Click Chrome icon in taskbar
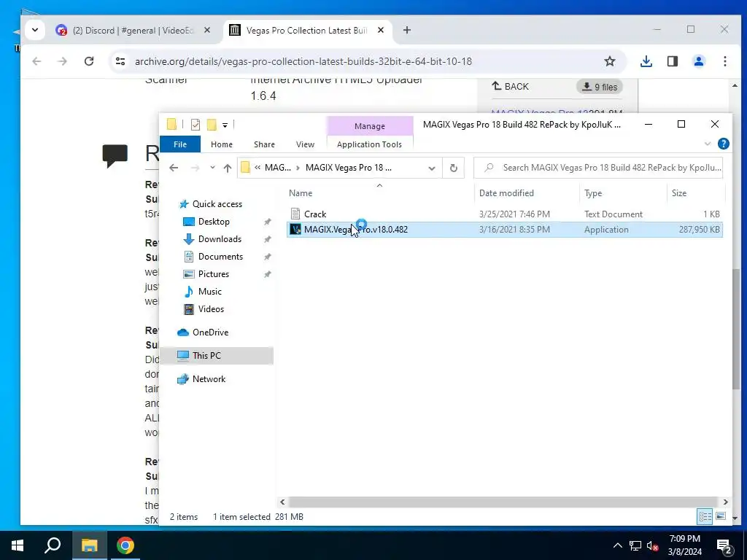This screenshot has width=747, height=560. (x=125, y=545)
